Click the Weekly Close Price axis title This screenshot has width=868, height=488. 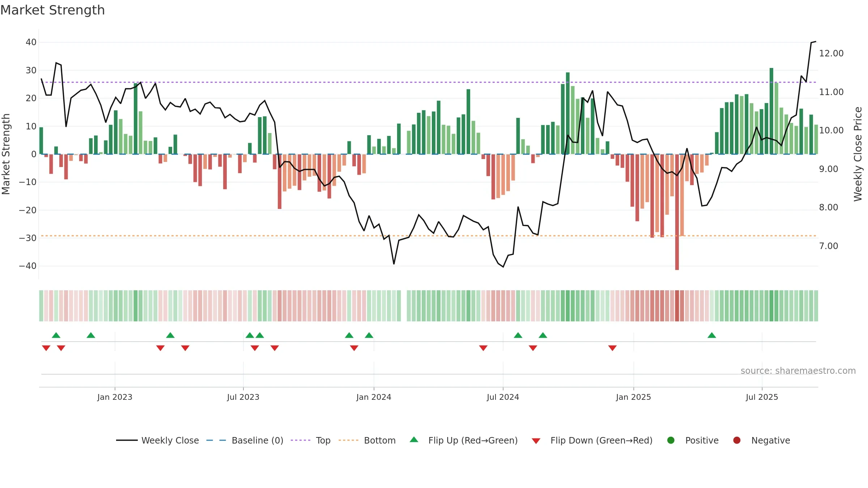[858, 154]
